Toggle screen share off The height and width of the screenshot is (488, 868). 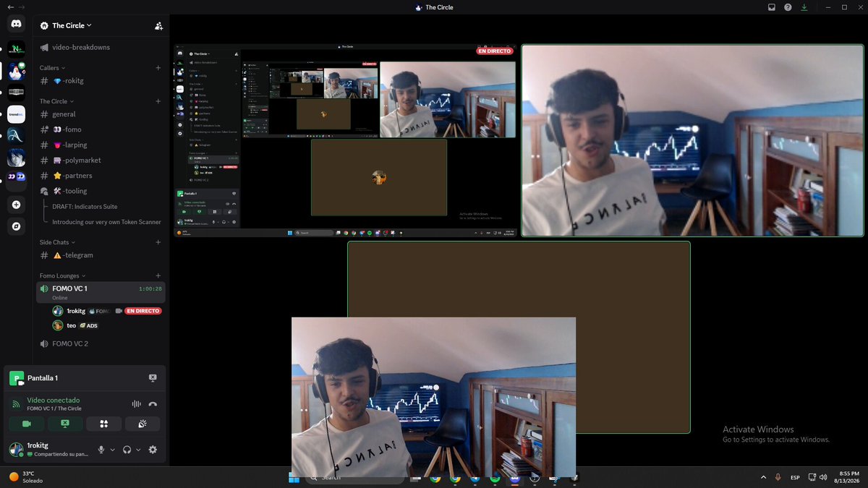pos(65,424)
